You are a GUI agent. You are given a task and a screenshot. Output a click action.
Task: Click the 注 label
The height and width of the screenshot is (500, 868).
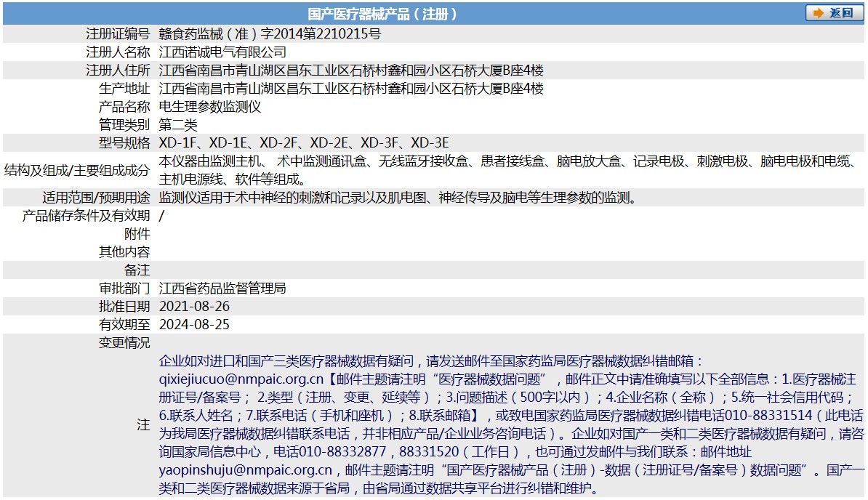point(143,424)
